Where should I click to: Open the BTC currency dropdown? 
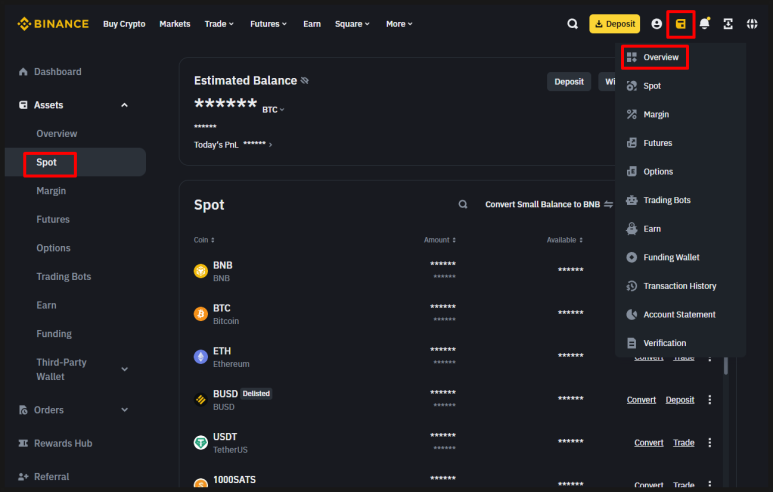click(273, 109)
